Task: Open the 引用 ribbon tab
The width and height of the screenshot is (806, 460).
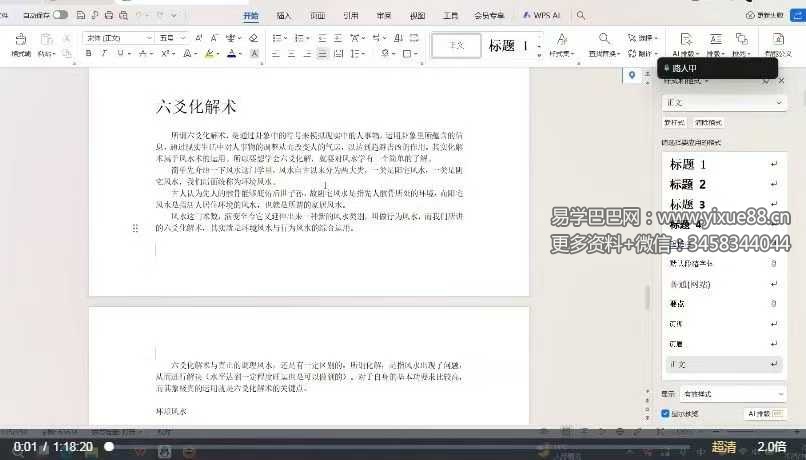Action: [x=351, y=15]
